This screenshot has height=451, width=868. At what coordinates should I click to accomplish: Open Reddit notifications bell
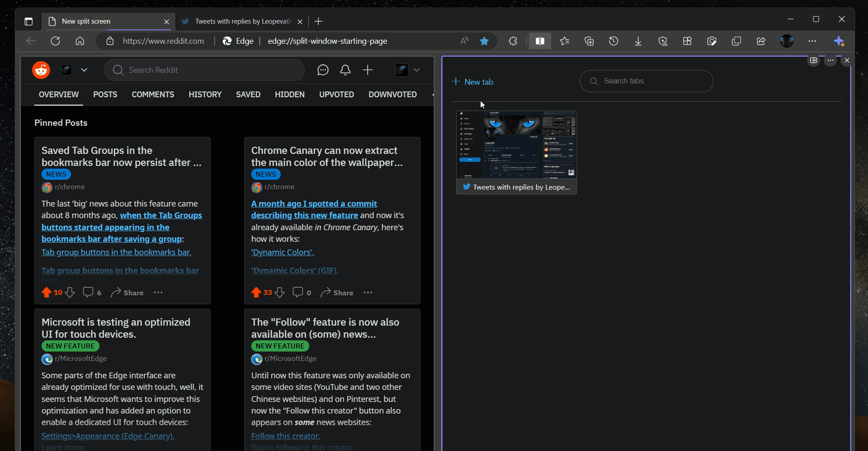pos(345,70)
